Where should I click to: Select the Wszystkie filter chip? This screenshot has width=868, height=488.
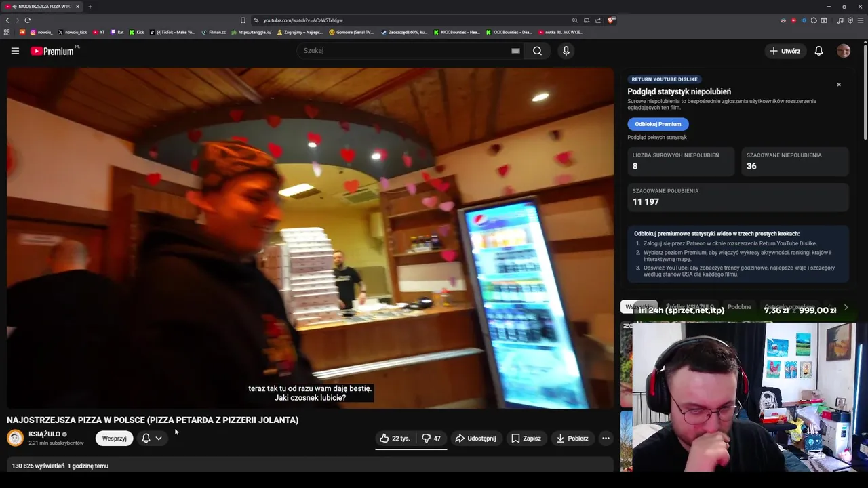point(639,307)
